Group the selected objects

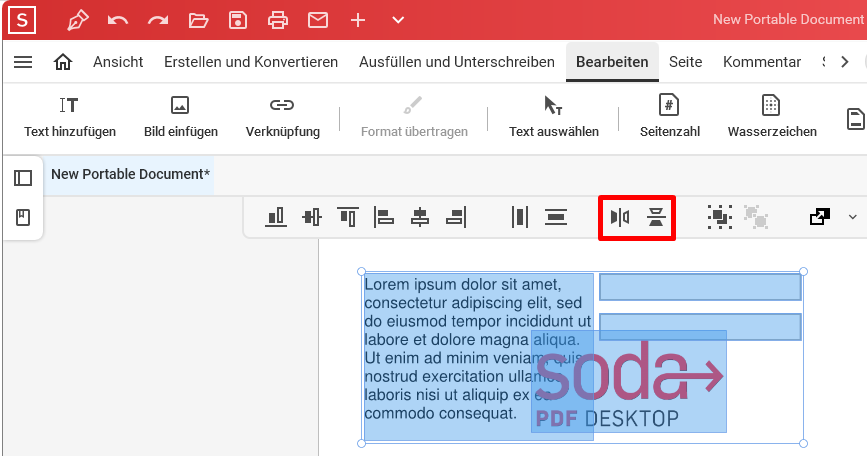[x=720, y=217]
